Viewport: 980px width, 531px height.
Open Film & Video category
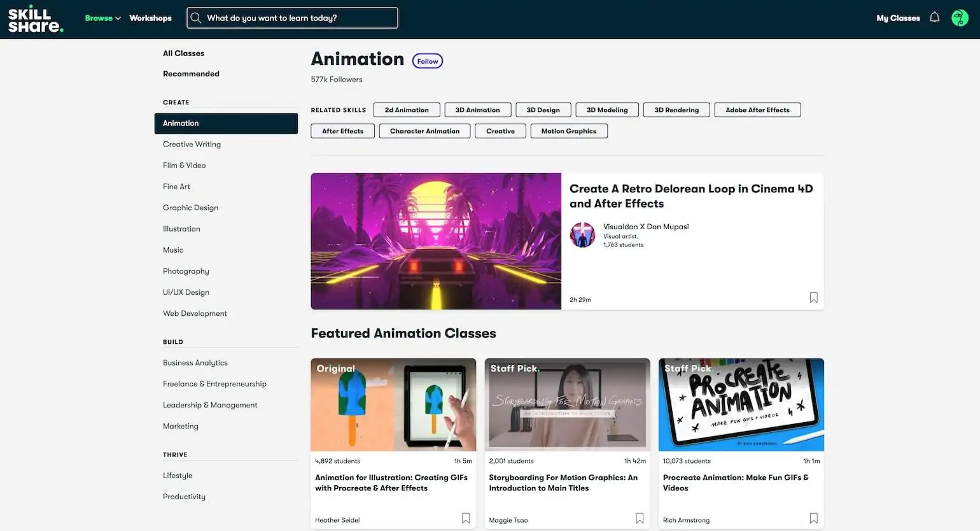tap(184, 166)
